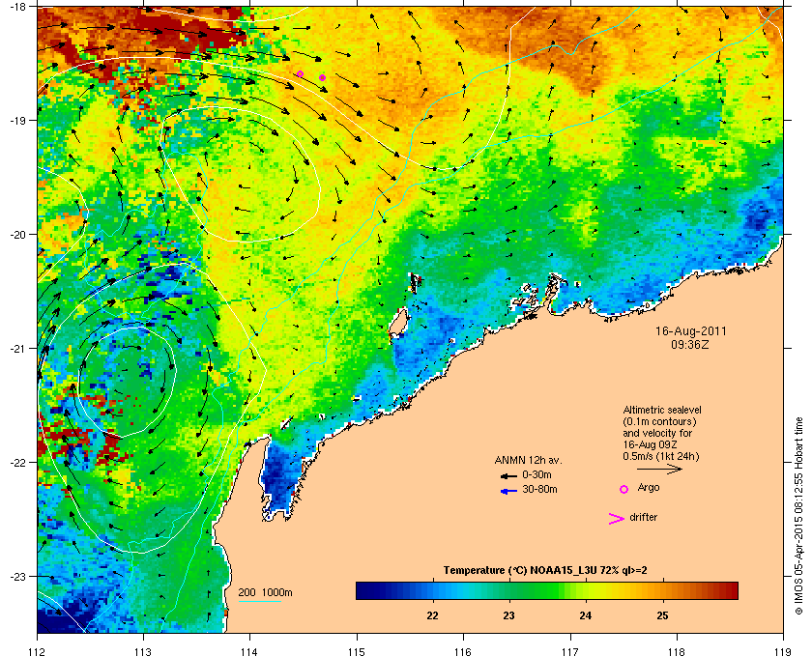Click the colorbar tick label 25

(662, 615)
